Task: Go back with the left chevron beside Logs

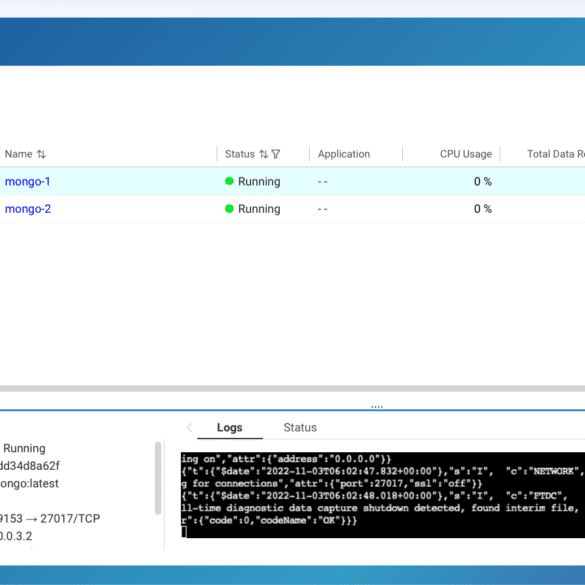Action: [189, 428]
